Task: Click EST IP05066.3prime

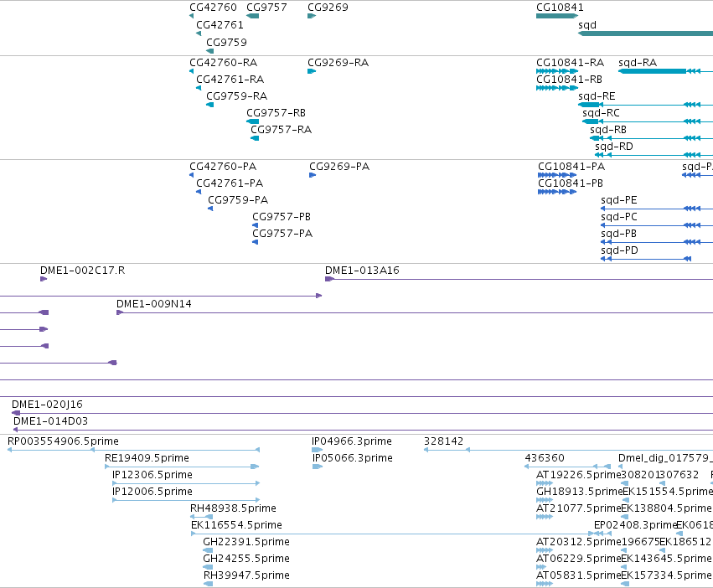Action: pyautogui.click(x=353, y=458)
